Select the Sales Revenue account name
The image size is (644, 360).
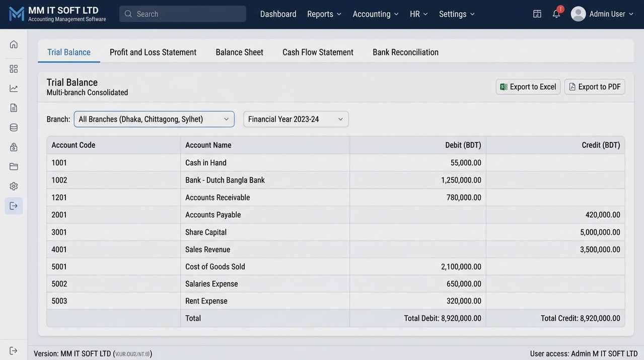pyautogui.click(x=207, y=250)
